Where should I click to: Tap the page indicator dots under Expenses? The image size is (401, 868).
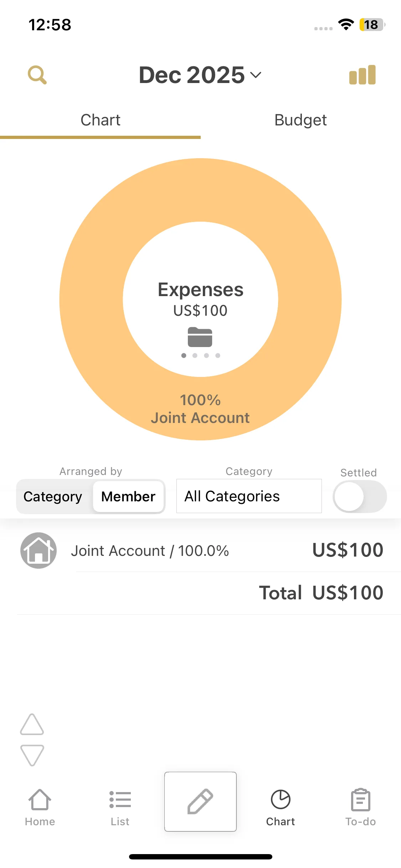(201, 356)
